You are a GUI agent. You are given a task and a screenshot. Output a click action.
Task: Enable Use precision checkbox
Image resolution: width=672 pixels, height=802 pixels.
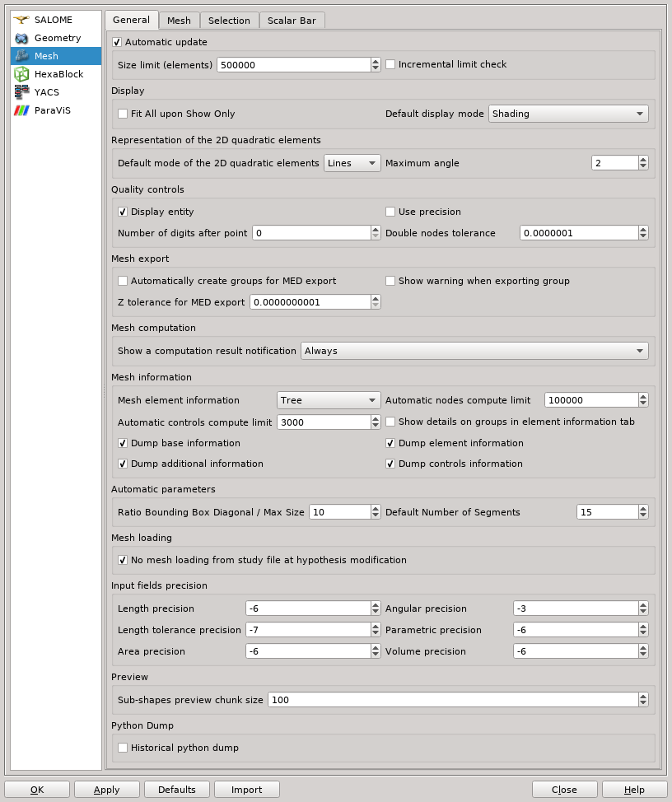point(390,212)
